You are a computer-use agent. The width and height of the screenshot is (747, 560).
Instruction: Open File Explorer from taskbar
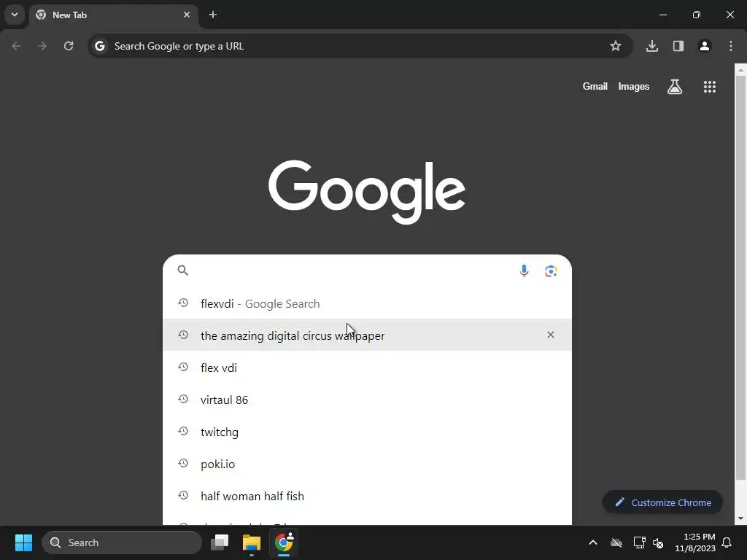(x=252, y=542)
